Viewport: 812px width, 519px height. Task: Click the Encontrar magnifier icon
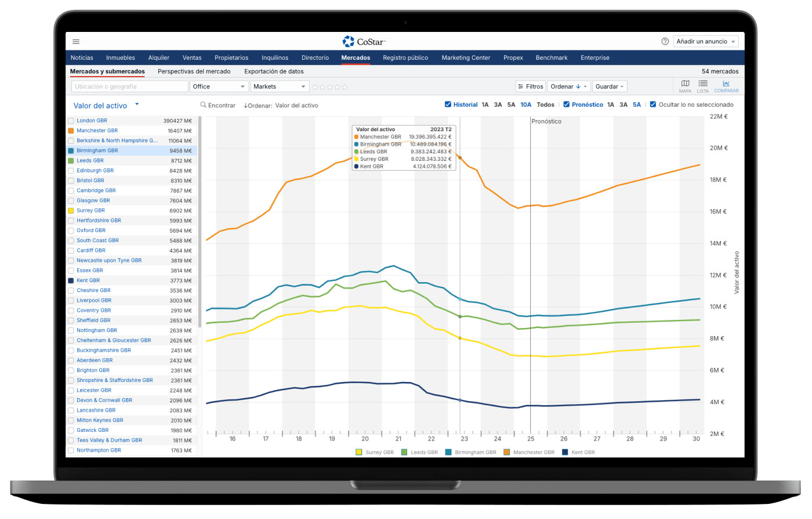(203, 105)
